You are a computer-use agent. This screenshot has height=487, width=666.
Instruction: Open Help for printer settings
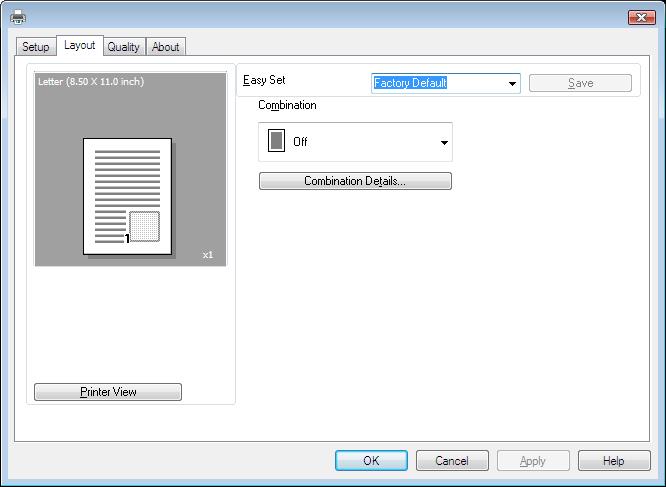click(614, 461)
